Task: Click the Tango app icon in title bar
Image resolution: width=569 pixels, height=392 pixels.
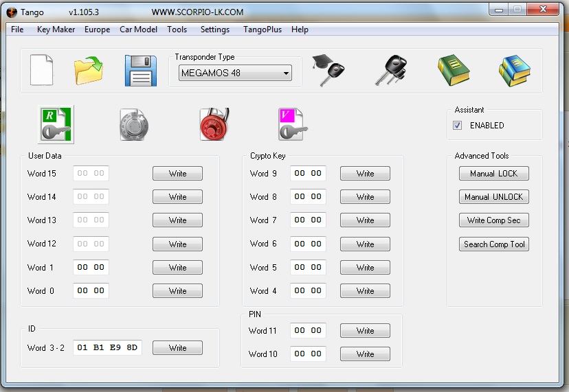Action: click(12, 12)
